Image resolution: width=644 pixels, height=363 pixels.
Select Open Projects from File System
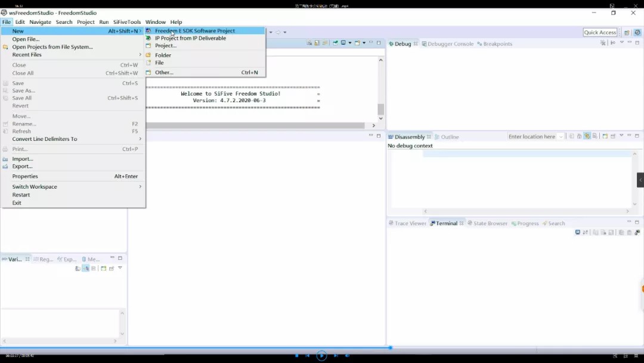tap(73, 47)
